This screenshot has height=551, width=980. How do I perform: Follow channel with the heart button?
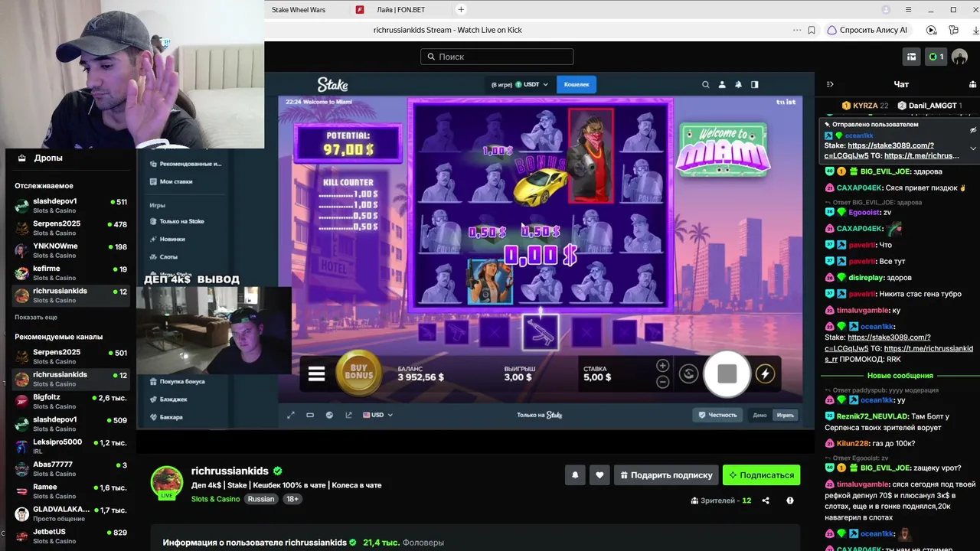tap(599, 475)
